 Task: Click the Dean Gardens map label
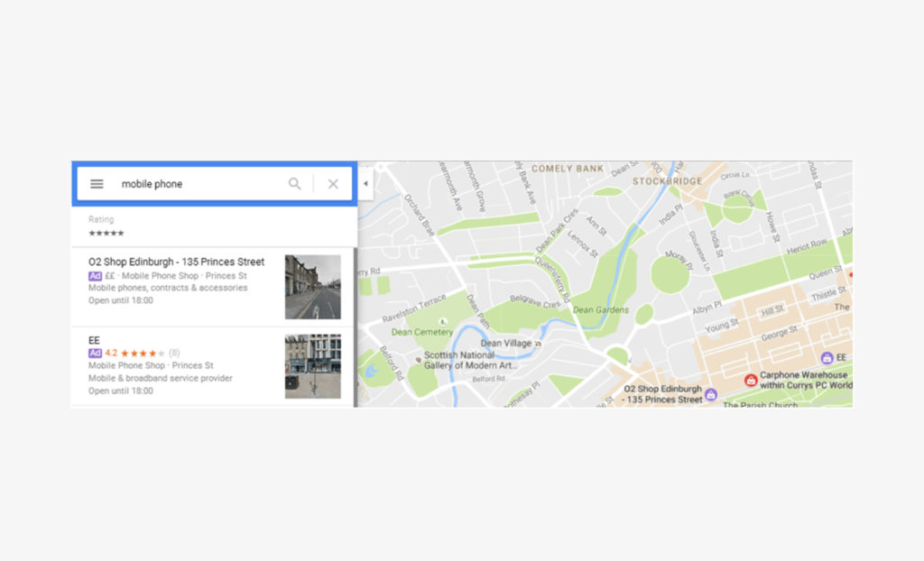click(x=600, y=309)
